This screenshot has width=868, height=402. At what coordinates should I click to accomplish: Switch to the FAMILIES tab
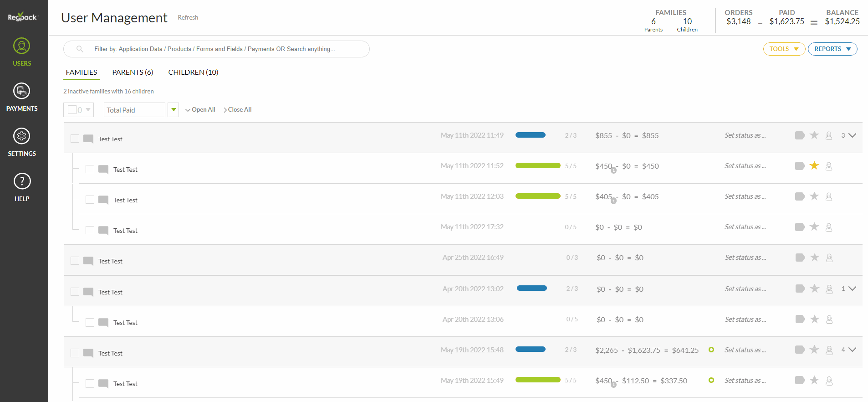point(82,72)
